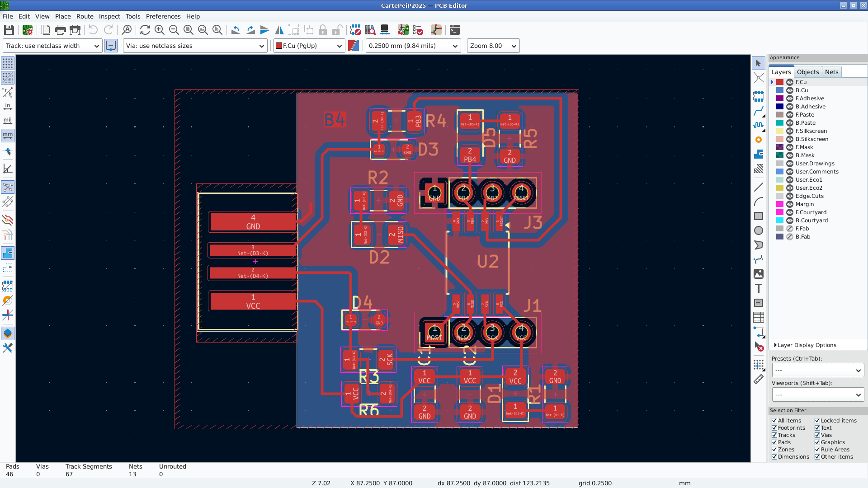Hide the B.Cu layer
Image resolution: width=868 pixels, height=488 pixels.
(790, 90)
